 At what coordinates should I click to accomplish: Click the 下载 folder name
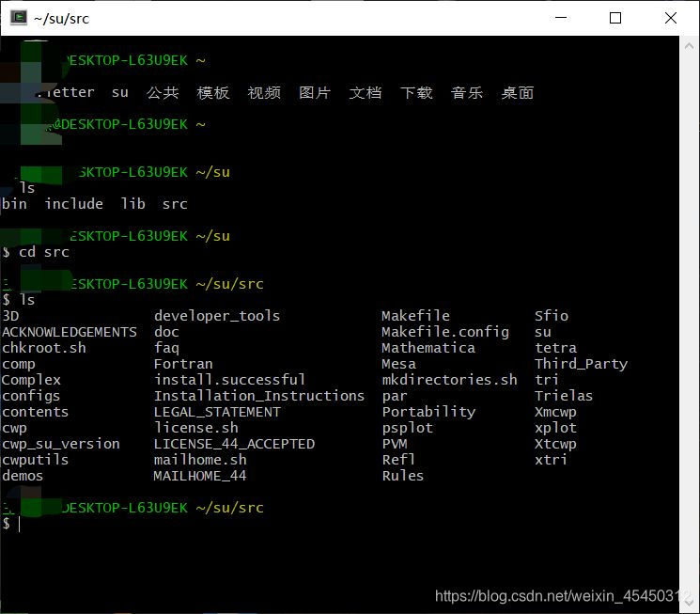416,93
